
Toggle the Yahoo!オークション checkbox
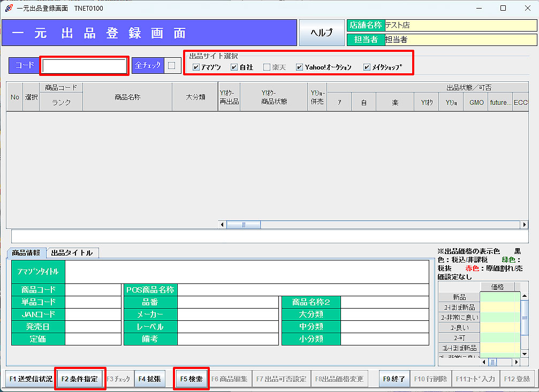tap(299, 67)
